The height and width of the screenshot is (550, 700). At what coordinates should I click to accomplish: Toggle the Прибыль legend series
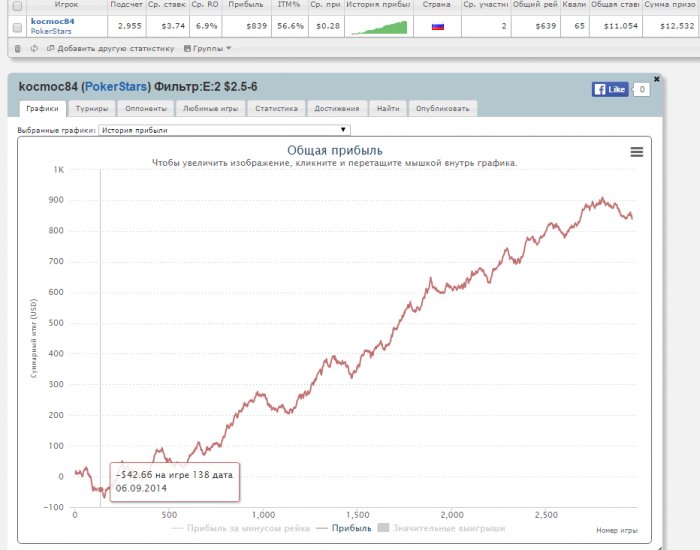(x=344, y=529)
